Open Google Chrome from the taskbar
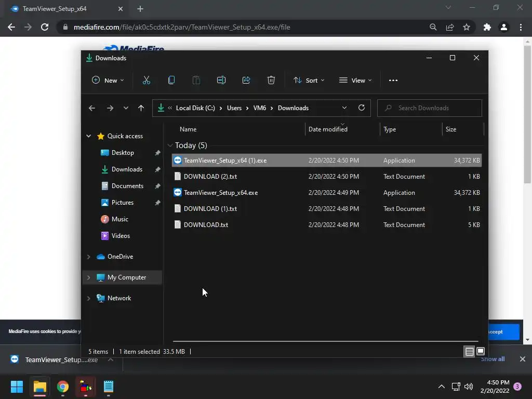Image resolution: width=532 pixels, height=399 pixels. click(x=63, y=387)
